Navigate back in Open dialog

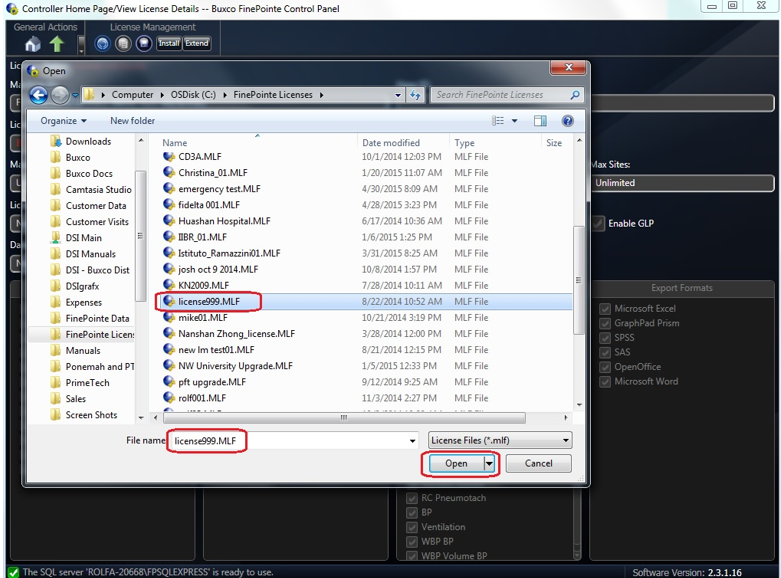click(38, 95)
